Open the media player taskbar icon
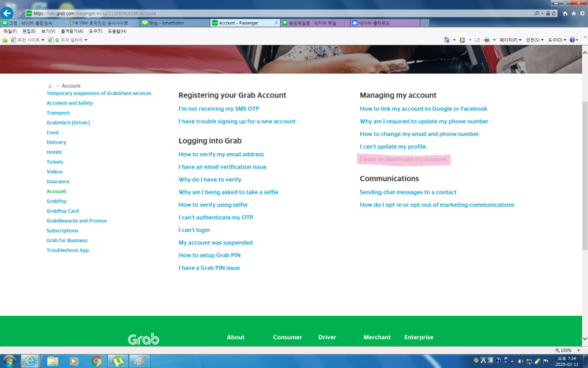Viewport: 588px width, 368px height. (73, 361)
